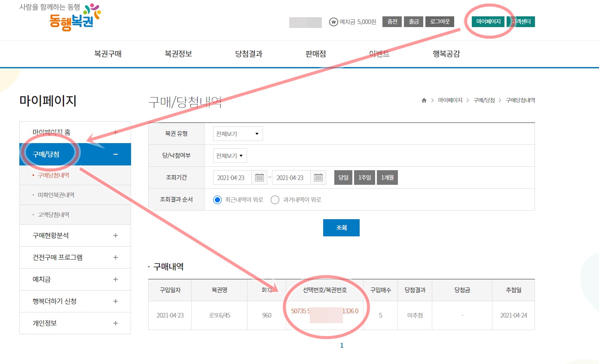Select 최근내역이 위로 radio button

pos(217,199)
